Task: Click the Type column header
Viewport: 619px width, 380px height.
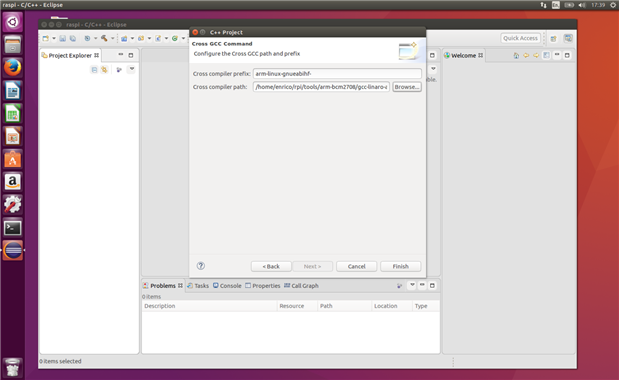Action: pos(426,306)
